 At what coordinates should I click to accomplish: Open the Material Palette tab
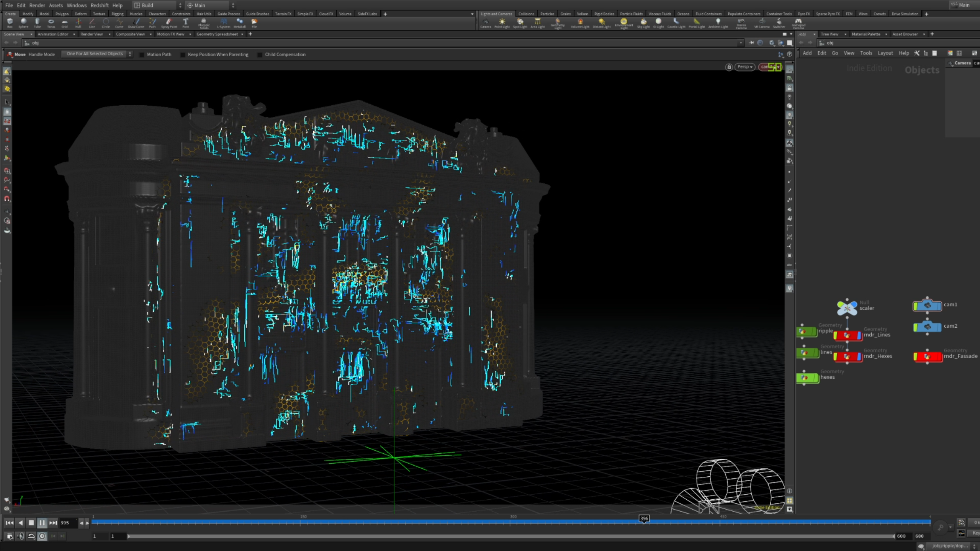coord(865,34)
